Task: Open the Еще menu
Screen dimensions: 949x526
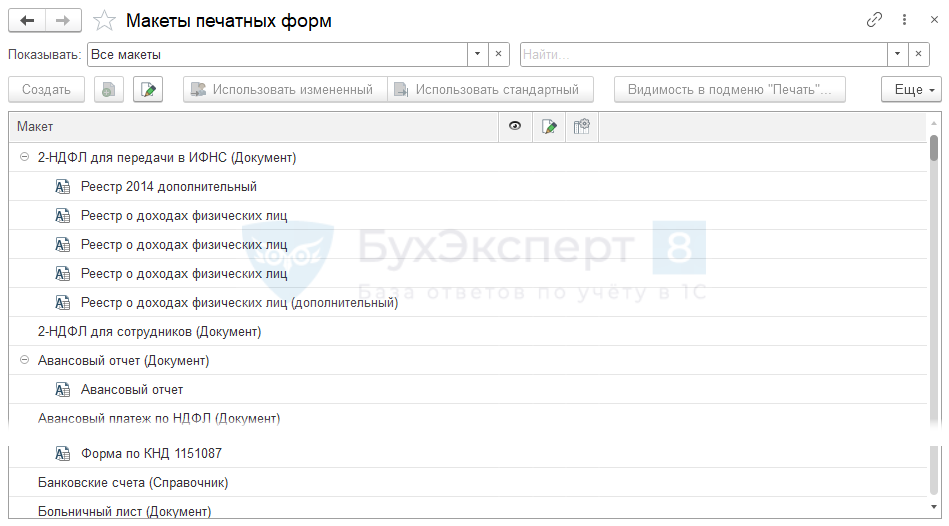Action: pos(911,90)
